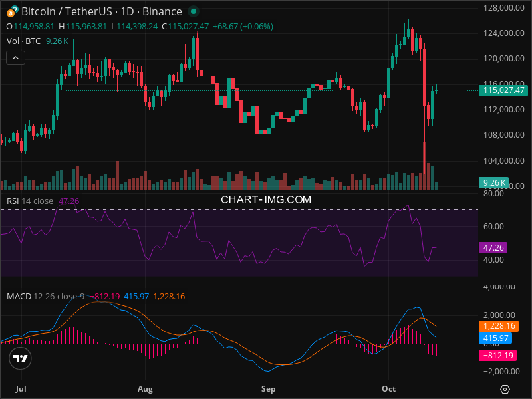The image size is (532, 399).
Task: Open the TradingView logo
Action: [21, 358]
